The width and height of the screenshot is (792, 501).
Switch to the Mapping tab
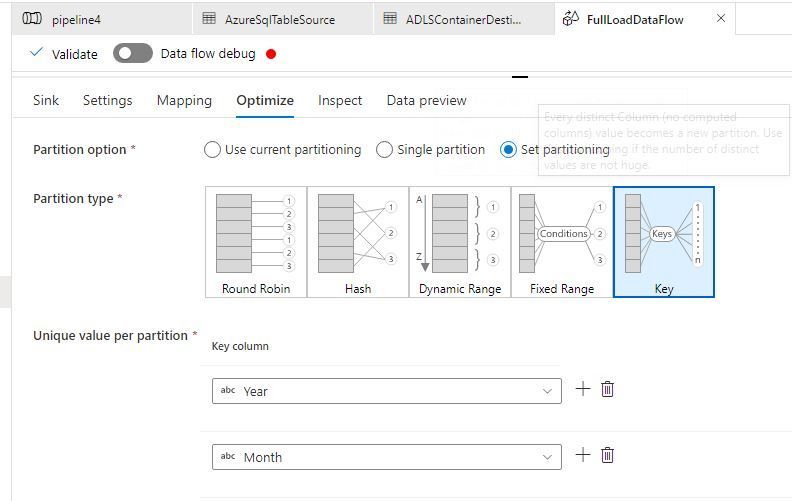[184, 100]
